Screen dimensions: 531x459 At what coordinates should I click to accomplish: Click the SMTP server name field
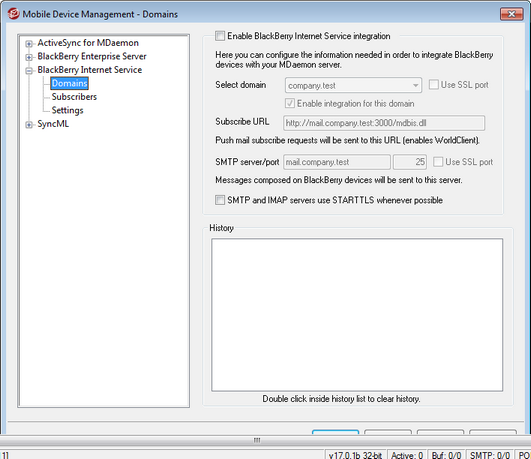pos(337,162)
